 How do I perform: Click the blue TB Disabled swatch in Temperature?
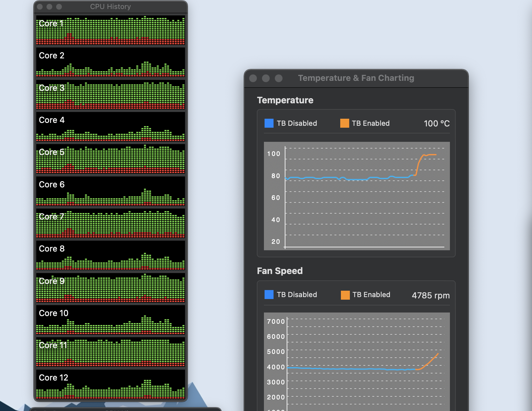coord(269,123)
